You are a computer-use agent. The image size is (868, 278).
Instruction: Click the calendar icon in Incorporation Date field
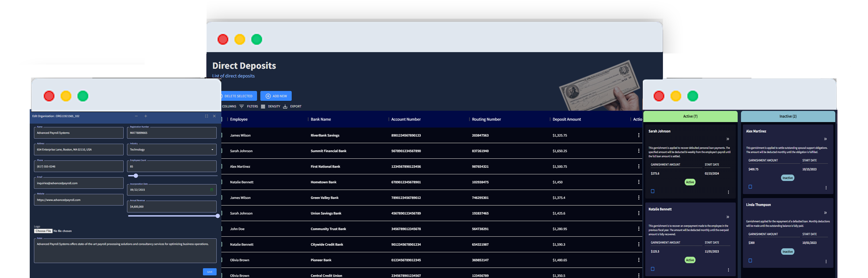pos(212,190)
